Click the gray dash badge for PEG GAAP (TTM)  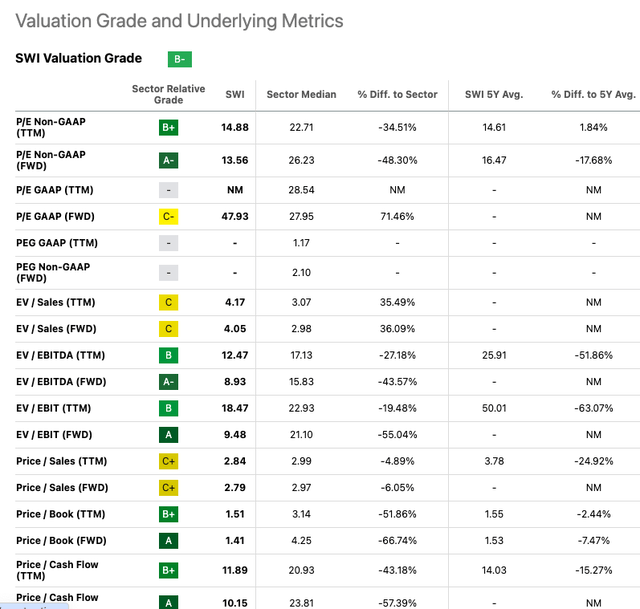click(169, 242)
